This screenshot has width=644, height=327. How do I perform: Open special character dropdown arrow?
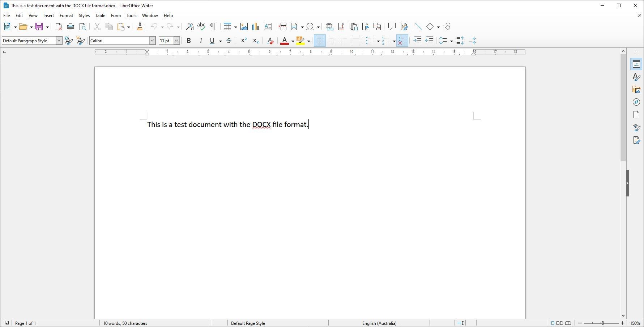[x=318, y=27]
